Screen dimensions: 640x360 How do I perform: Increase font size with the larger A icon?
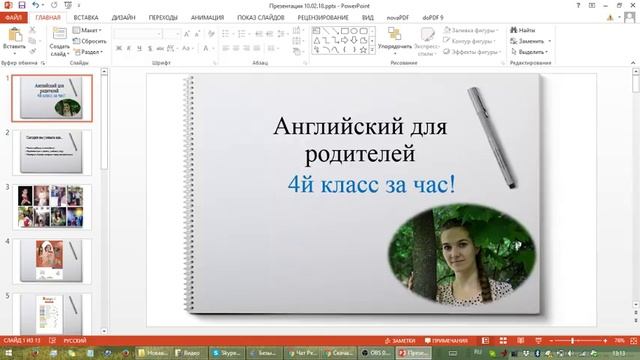click(x=187, y=34)
